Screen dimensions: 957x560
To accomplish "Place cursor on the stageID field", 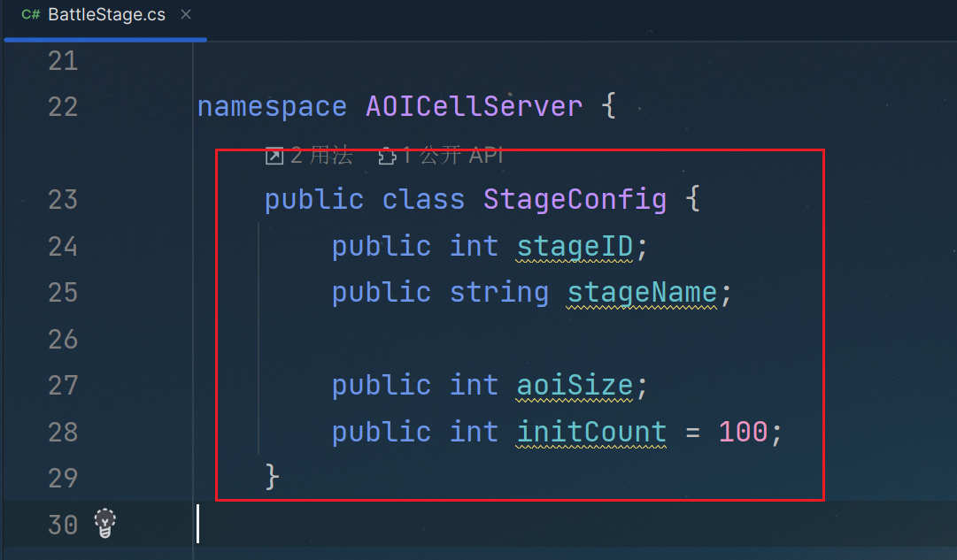I will point(575,246).
